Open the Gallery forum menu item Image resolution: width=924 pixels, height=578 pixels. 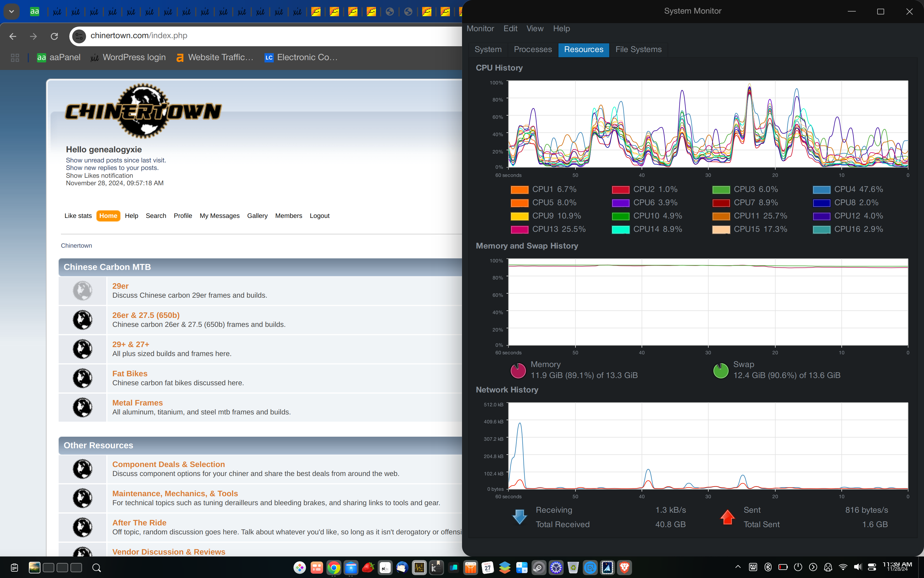click(x=257, y=216)
